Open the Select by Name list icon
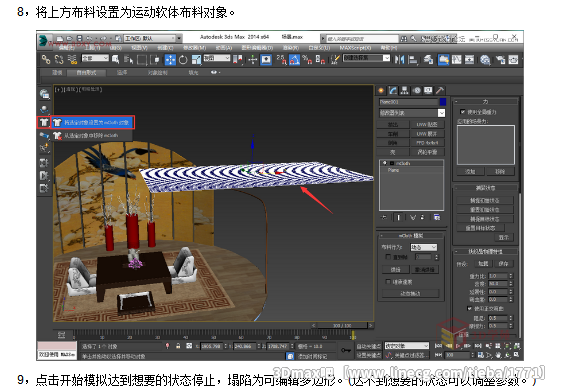Image resolution: width=585 pixels, height=392 pixels. pyautogui.click(x=129, y=59)
